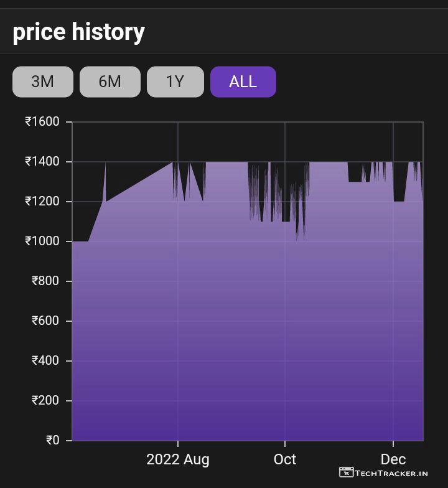The width and height of the screenshot is (448, 488).
Task: Select the ALL time range tab
Action: click(x=243, y=82)
